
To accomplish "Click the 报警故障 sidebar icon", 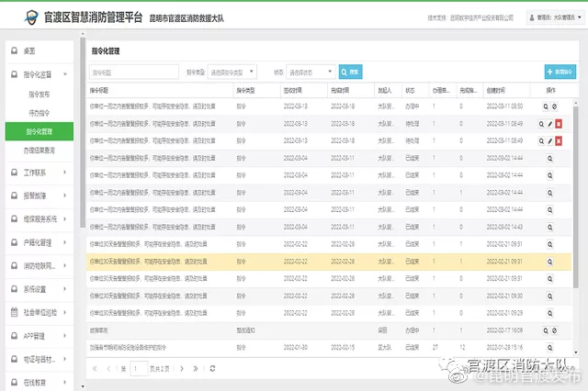I will (15, 195).
